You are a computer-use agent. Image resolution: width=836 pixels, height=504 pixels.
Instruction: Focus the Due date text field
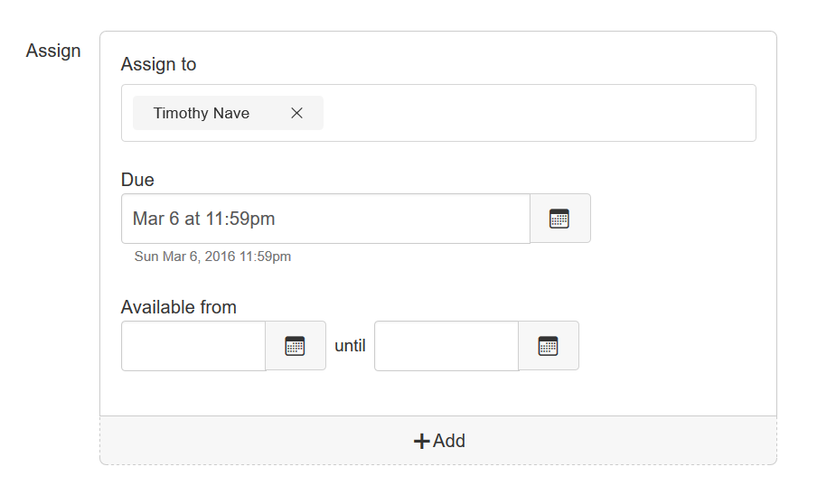coord(325,219)
